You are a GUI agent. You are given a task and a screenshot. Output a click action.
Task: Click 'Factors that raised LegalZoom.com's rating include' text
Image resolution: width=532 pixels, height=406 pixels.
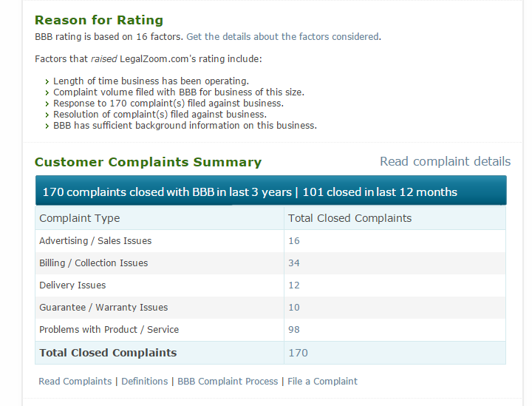point(149,59)
